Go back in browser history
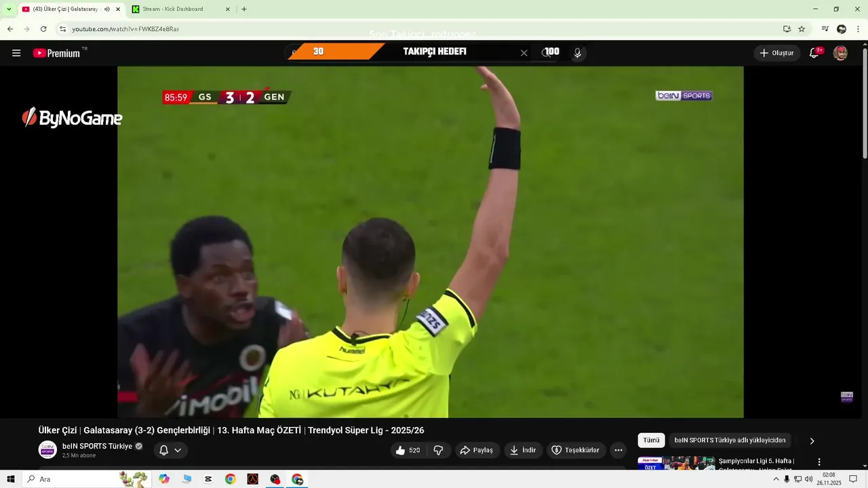This screenshot has width=868, height=488. point(10,29)
